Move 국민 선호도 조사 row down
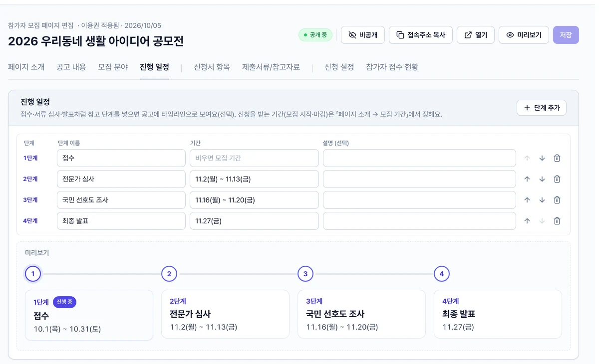 click(x=542, y=200)
